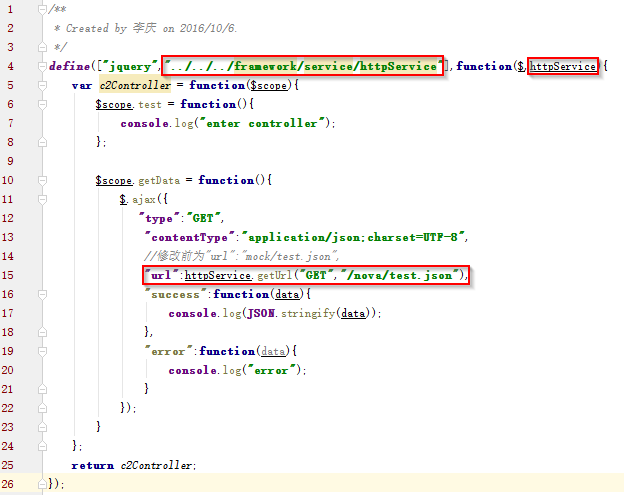Image resolution: width=624 pixels, height=495 pixels.
Task: Collapse the success callback on line 16
Action: pos(42,294)
